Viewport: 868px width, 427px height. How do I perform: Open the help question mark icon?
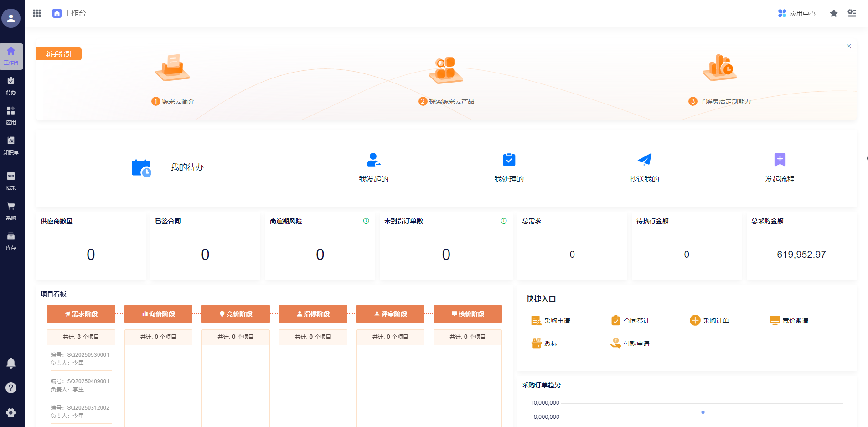11,388
